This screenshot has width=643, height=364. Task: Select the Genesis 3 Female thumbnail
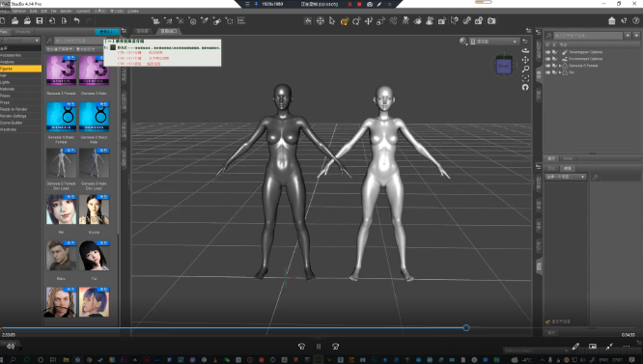coord(61,70)
